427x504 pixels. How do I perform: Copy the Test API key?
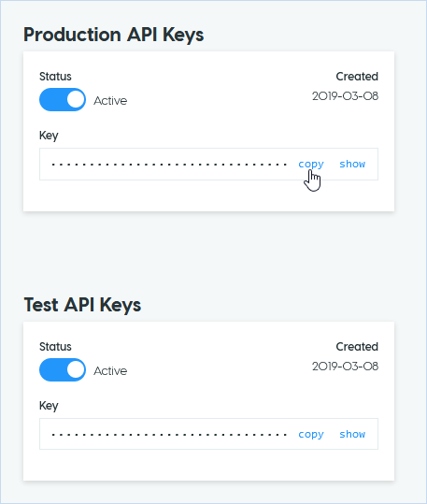pos(311,434)
